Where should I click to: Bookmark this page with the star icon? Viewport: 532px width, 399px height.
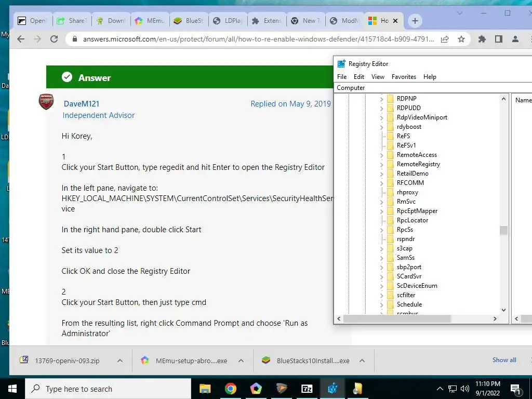[x=461, y=39]
